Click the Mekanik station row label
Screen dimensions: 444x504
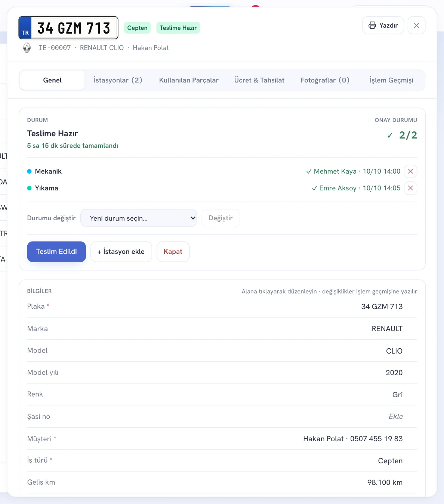click(x=48, y=171)
